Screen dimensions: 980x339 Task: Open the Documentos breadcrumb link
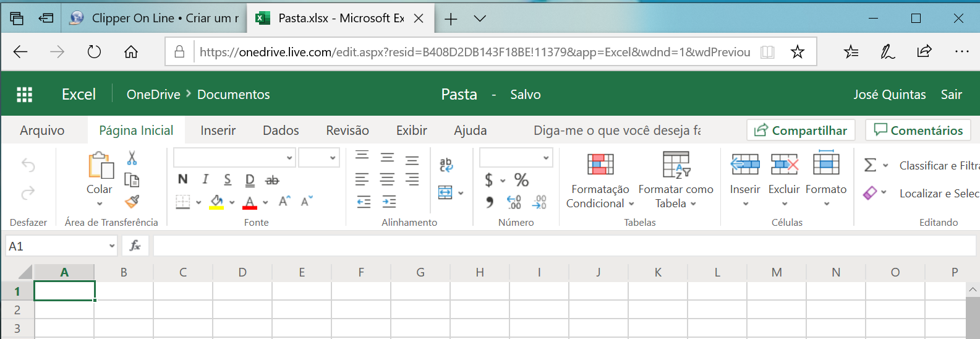(x=234, y=94)
